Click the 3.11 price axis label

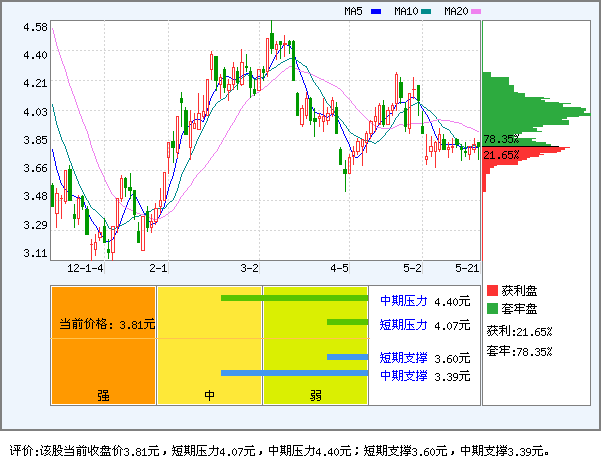35,253
